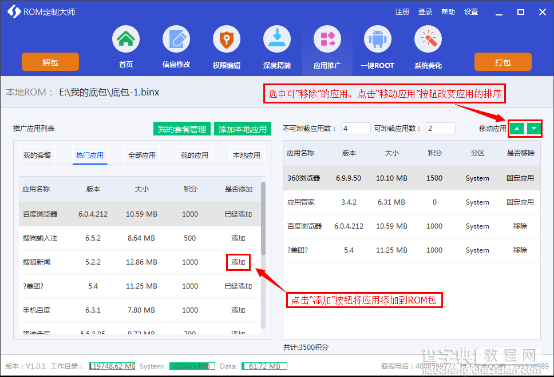Open 帮助 in the title bar
Image resolution: width=554 pixels, height=377 pixels.
point(448,12)
